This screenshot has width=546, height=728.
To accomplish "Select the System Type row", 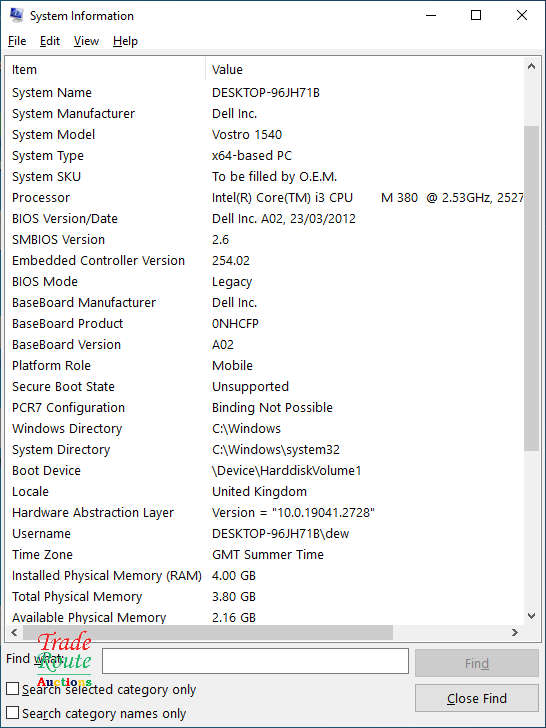I will coord(265,156).
